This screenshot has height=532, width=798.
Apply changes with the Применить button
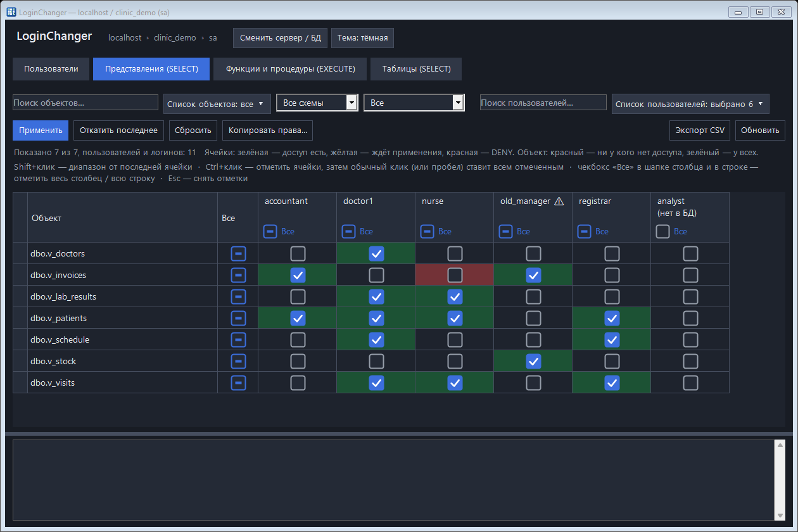41,130
